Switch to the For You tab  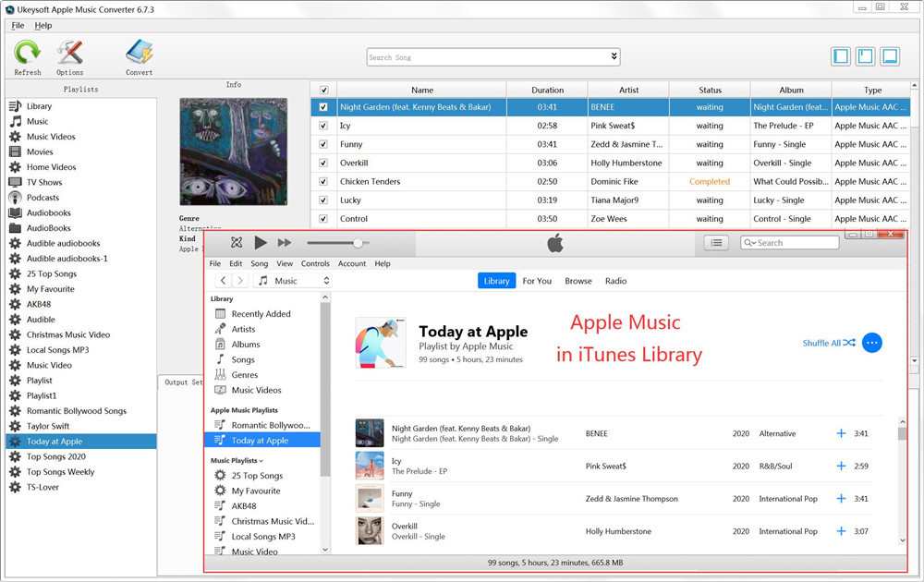(537, 281)
